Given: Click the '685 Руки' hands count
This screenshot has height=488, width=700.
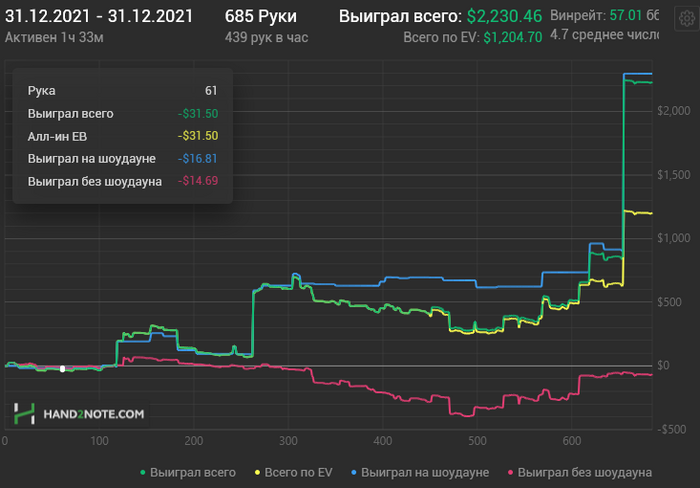Looking at the screenshot, I should pyautogui.click(x=261, y=17).
